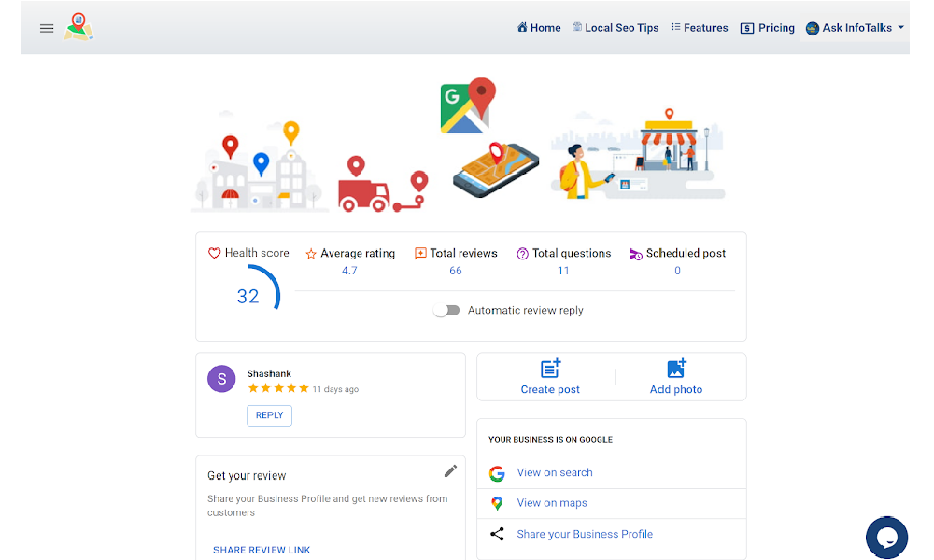This screenshot has width=934, height=560.
Task: Click the share icon for Business Profile
Action: point(497,534)
